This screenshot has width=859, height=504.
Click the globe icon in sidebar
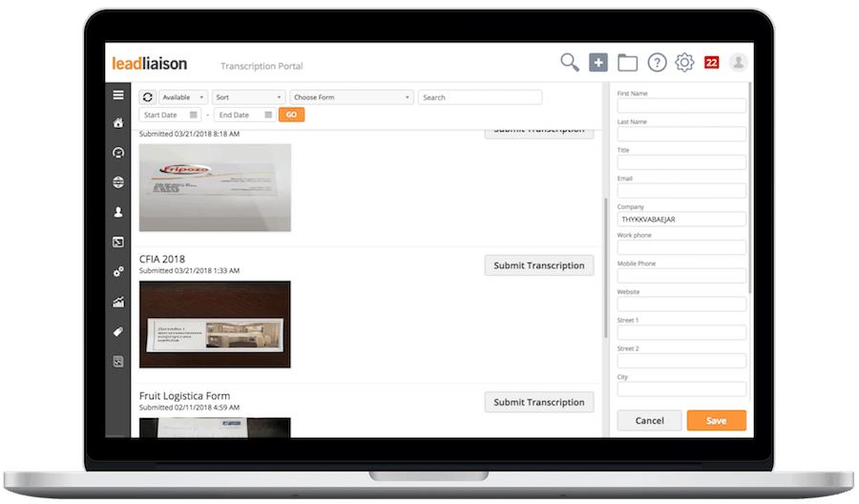pyautogui.click(x=117, y=182)
